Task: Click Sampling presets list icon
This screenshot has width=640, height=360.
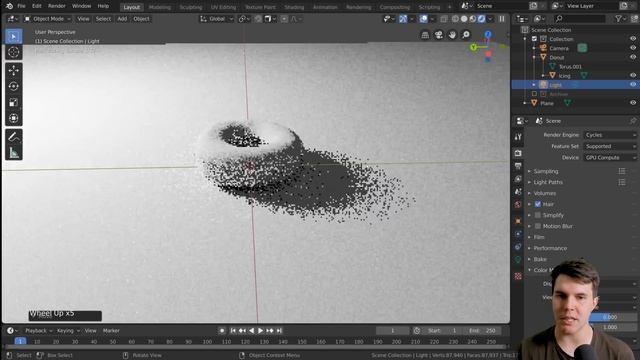Action: pyautogui.click(x=622, y=171)
